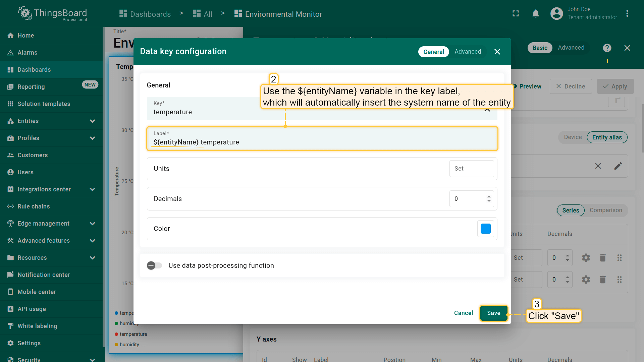Enable data post-processing function toggle
Image resolution: width=644 pixels, height=362 pixels.
click(x=154, y=265)
